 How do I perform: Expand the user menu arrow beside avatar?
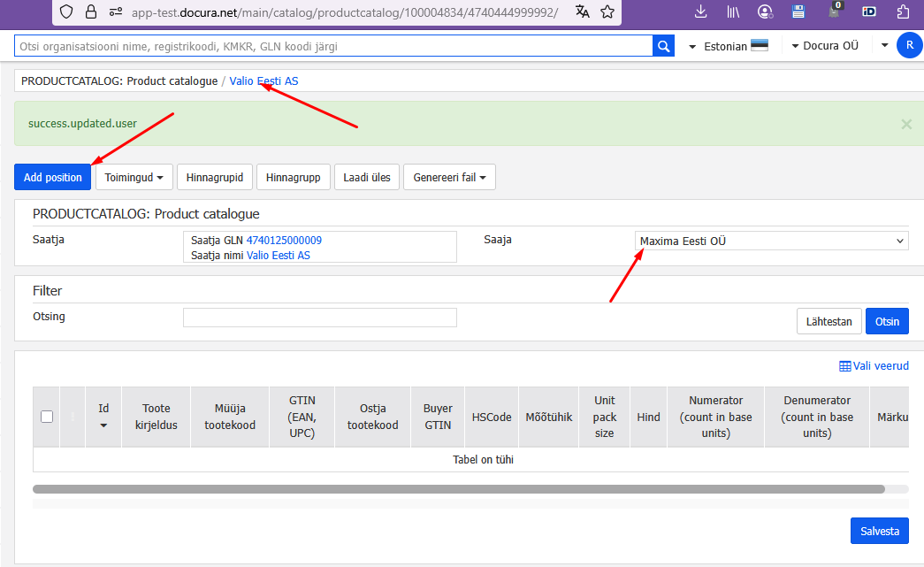884,45
